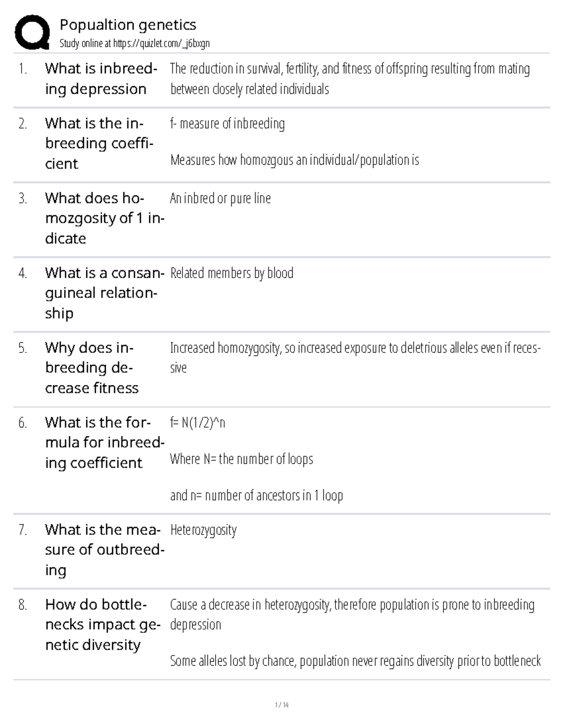Click the formula 'f= N(1/2)^n'

(198, 423)
